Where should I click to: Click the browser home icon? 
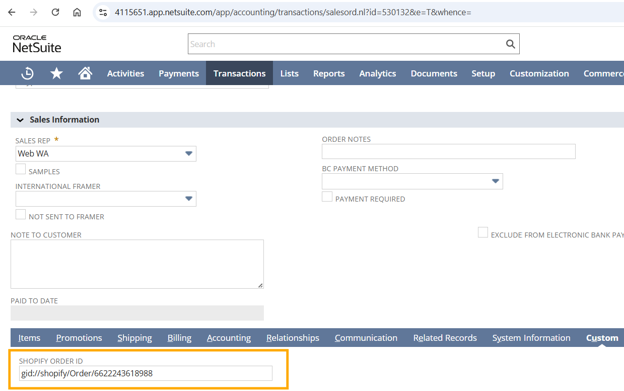pos(77,12)
